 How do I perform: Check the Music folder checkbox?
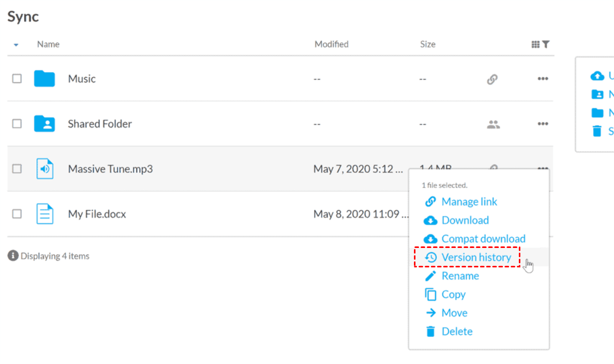(x=17, y=79)
